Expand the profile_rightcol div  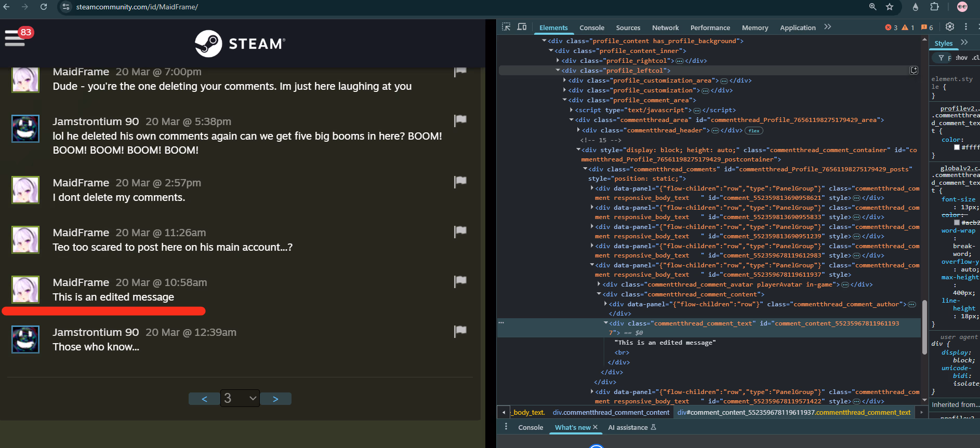click(x=558, y=60)
